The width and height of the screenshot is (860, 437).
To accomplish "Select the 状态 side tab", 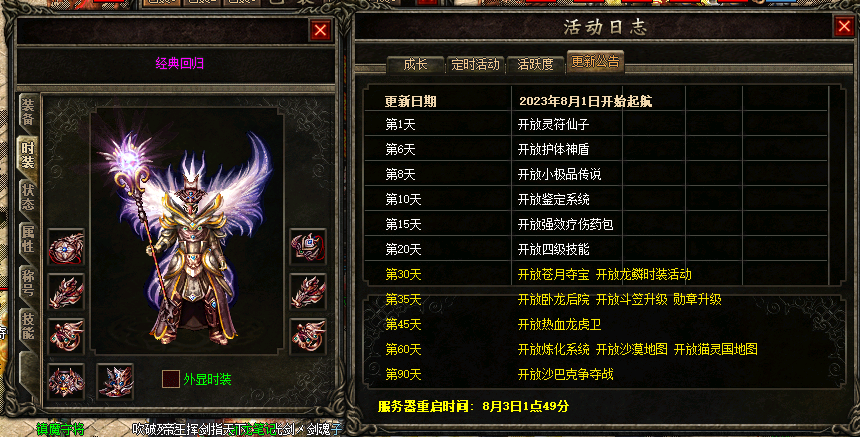I will coord(28,197).
